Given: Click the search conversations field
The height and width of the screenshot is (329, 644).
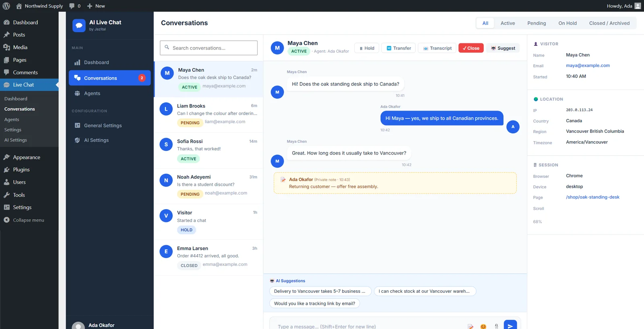Looking at the screenshot, I should (x=208, y=48).
